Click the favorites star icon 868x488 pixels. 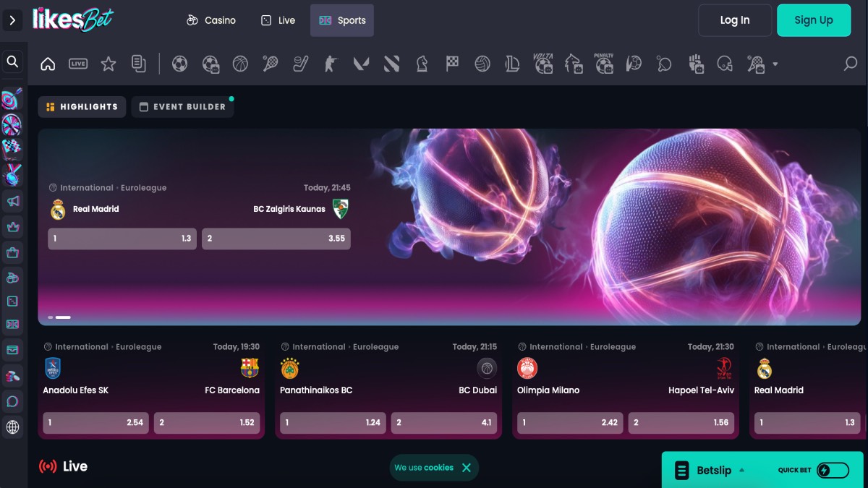click(109, 64)
